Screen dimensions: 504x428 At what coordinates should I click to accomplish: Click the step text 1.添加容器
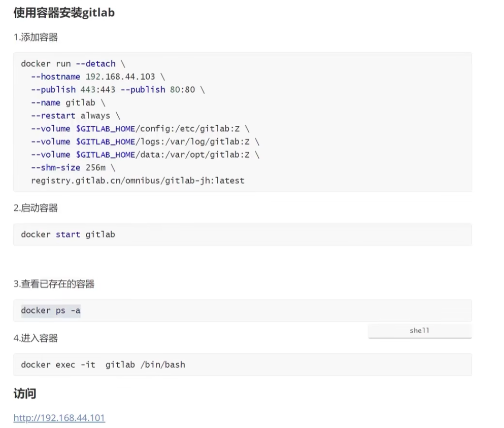(x=36, y=37)
